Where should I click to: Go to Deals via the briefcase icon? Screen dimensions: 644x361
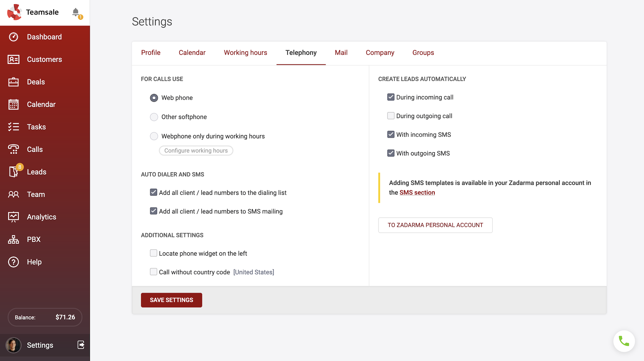pyautogui.click(x=14, y=82)
